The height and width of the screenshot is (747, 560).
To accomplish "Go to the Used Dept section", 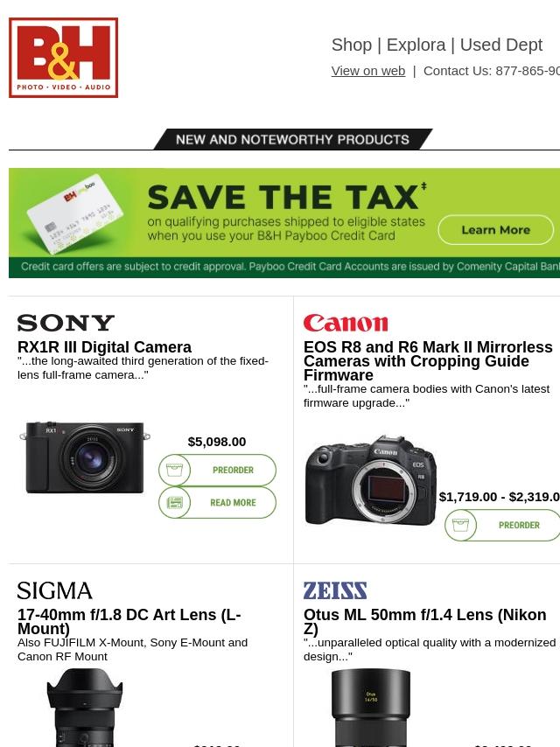I will 500,45.
